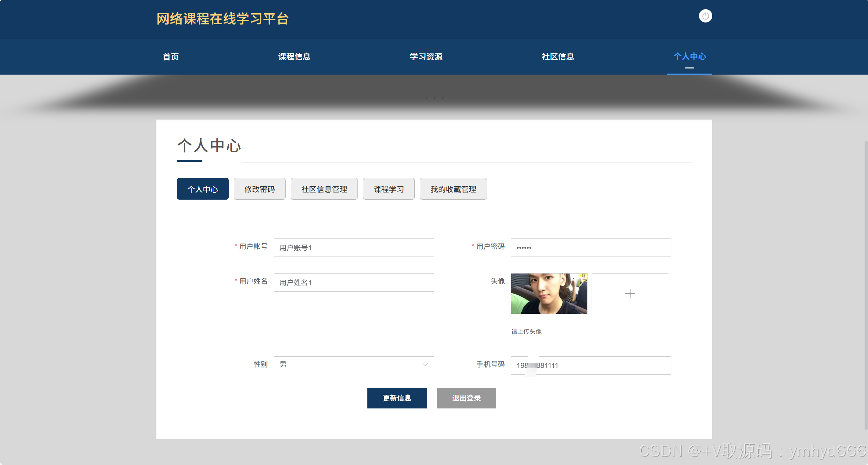Viewport: 868px width, 465px height.
Task: Click the 退出登录 button
Action: tap(466, 398)
